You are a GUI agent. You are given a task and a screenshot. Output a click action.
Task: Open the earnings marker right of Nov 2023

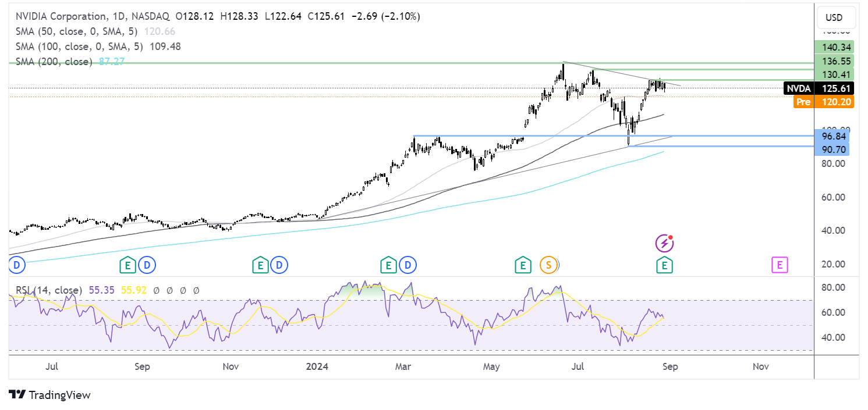260,266
